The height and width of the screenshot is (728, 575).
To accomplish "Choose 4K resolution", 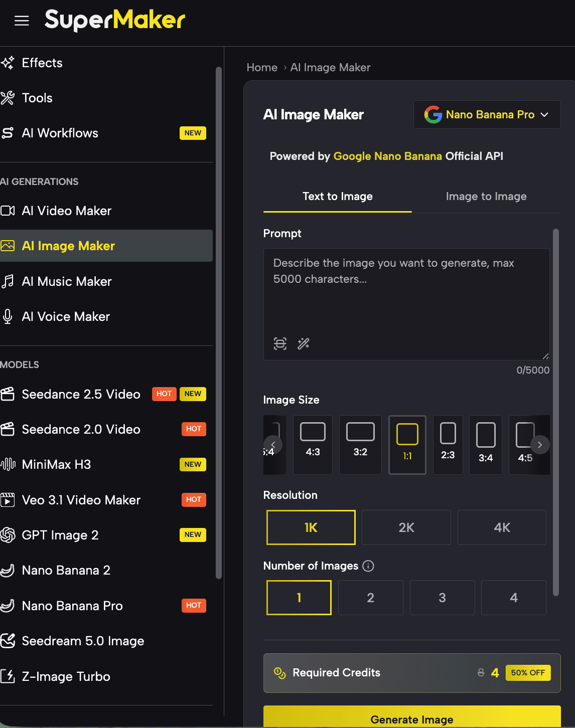I will click(x=502, y=527).
